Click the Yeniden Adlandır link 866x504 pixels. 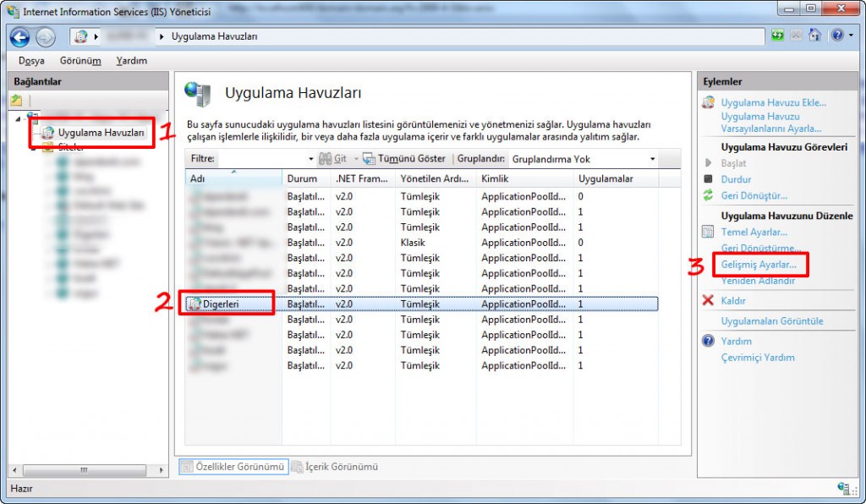point(758,281)
